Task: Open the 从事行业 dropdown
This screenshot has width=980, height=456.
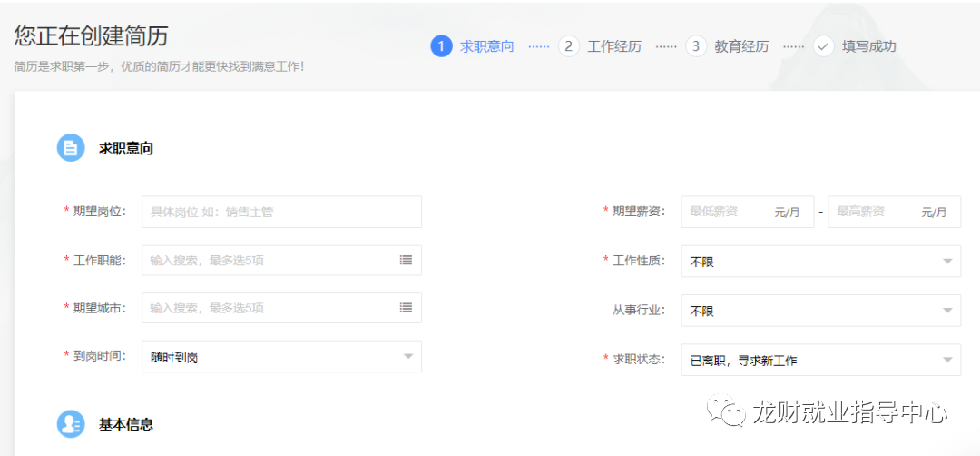Action: 820,311
